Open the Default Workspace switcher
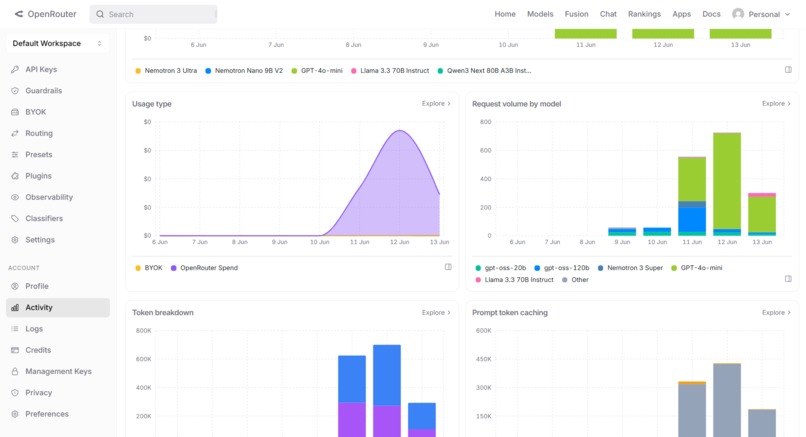The height and width of the screenshot is (437, 806). point(58,44)
